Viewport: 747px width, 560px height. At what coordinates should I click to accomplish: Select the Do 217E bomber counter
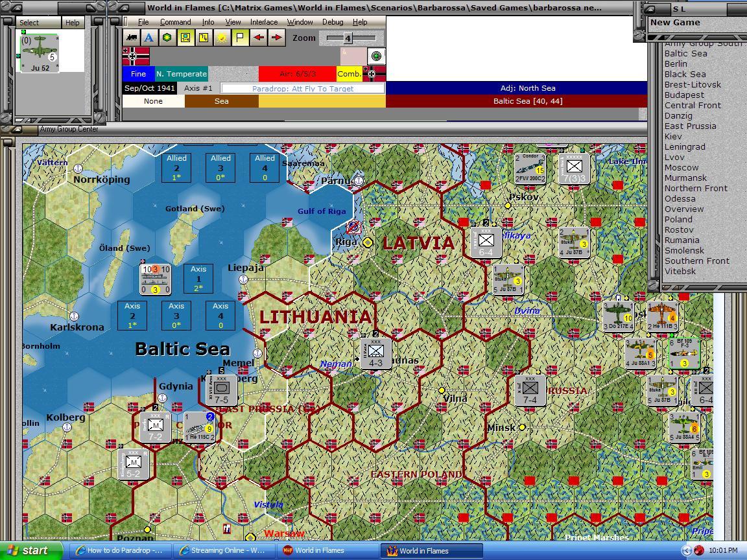point(618,316)
